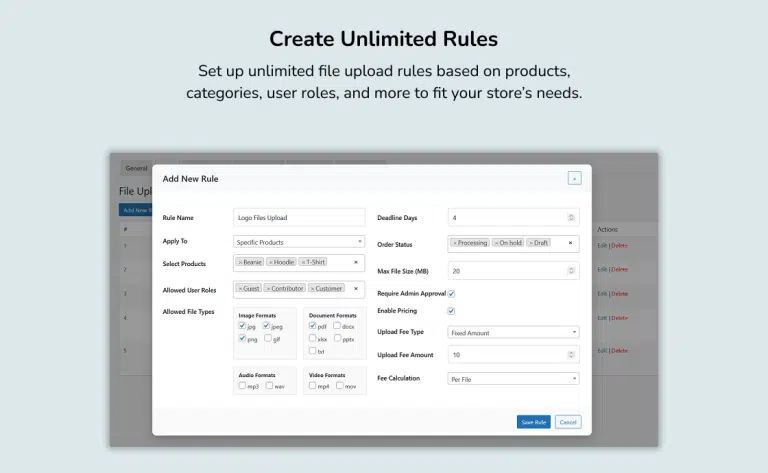Remove the Processing order status tag
This screenshot has height=473, width=768.
pos(454,243)
